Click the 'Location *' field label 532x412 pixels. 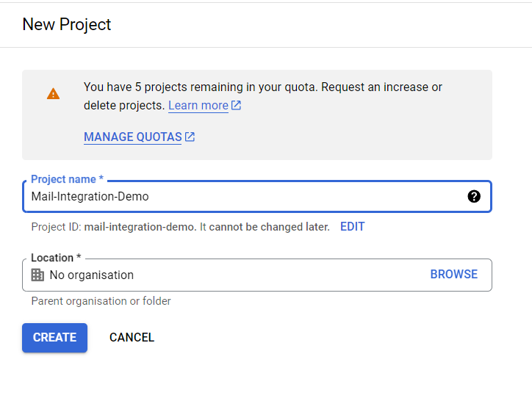click(56, 258)
